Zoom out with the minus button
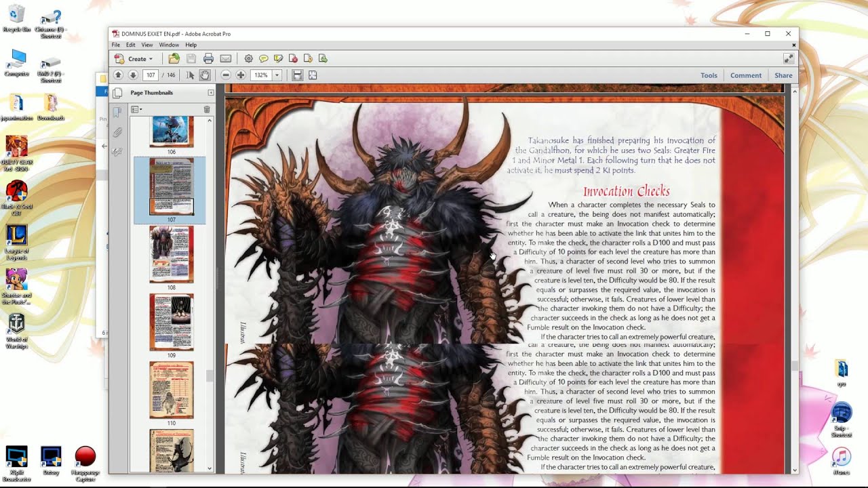Image resolution: width=868 pixels, height=488 pixels. pyautogui.click(x=226, y=75)
